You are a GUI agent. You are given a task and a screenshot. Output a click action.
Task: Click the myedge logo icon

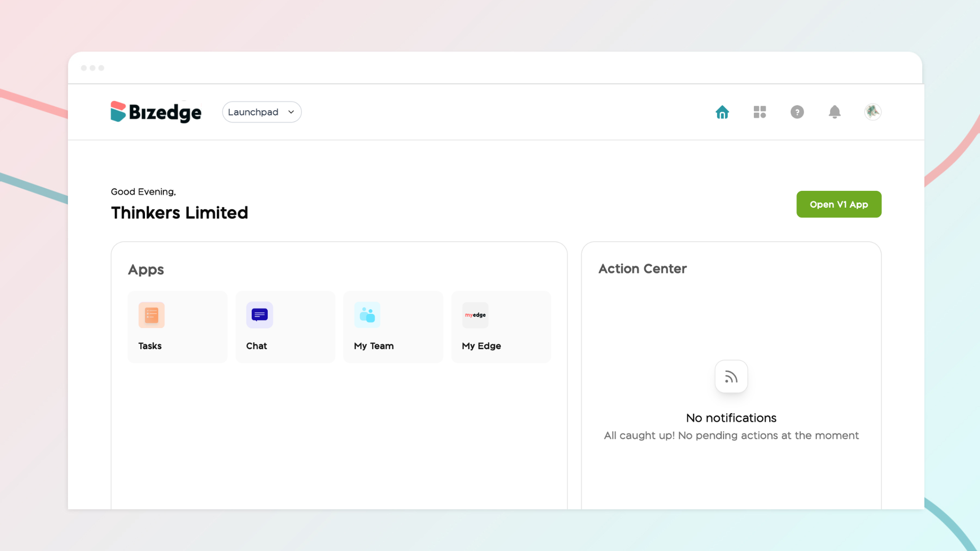475,315
